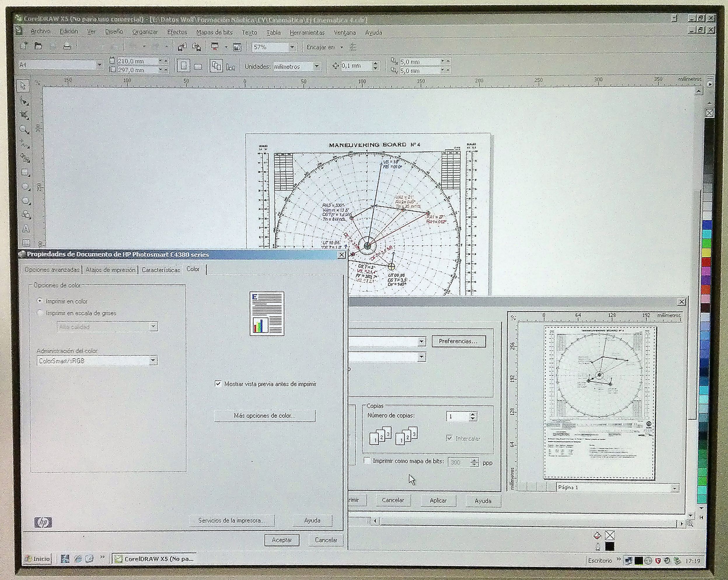Set page orientation to landscape
Screen dimensions: 728x580
tap(198, 66)
